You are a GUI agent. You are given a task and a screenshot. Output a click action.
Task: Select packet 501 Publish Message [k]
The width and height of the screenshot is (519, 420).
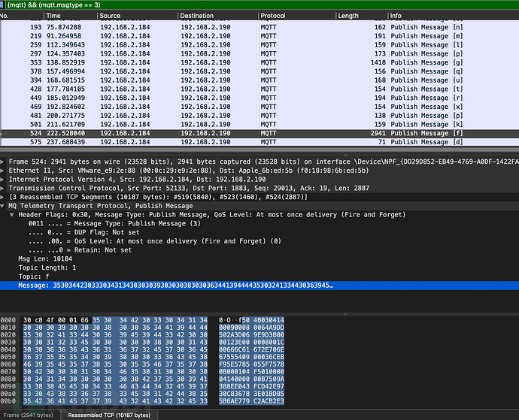tap(259, 124)
